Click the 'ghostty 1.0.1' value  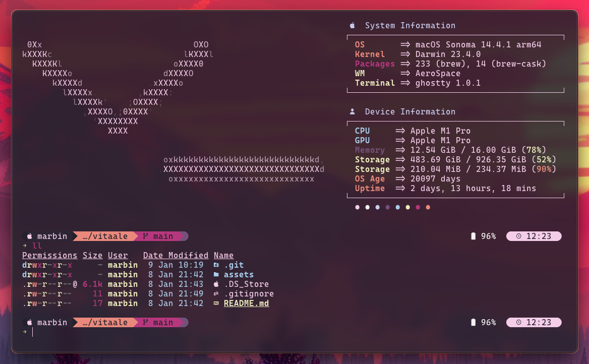point(448,83)
